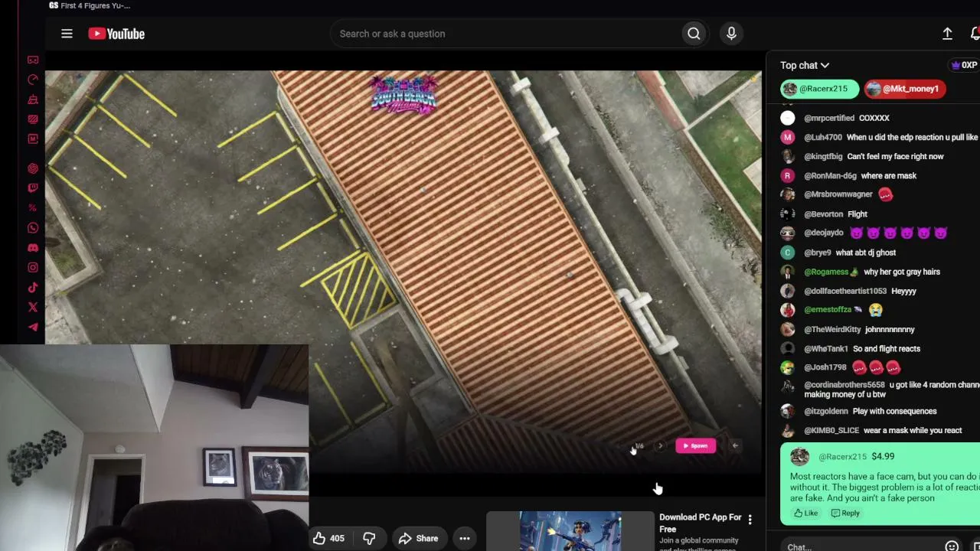Screen dimensions: 980x551
Task: Click @mrpcertified's message 'COXXXX'
Action: pos(874,119)
